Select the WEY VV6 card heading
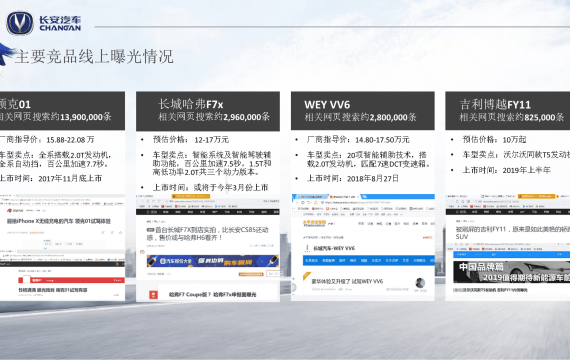Viewport: 570px width, 360px height. pyautogui.click(x=327, y=105)
